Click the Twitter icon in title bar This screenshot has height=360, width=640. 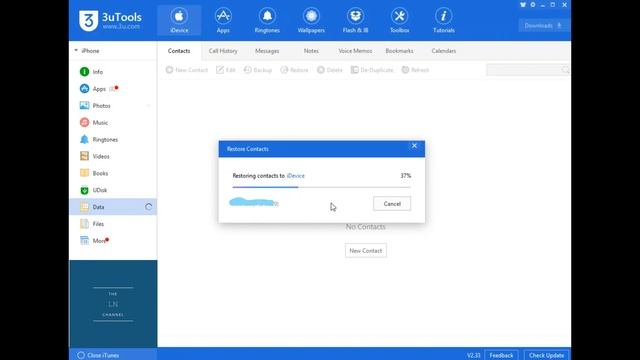click(523, 5)
